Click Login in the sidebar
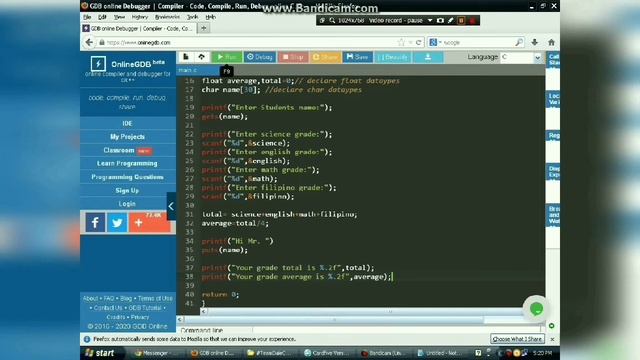The image size is (640, 360). (127, 203)
